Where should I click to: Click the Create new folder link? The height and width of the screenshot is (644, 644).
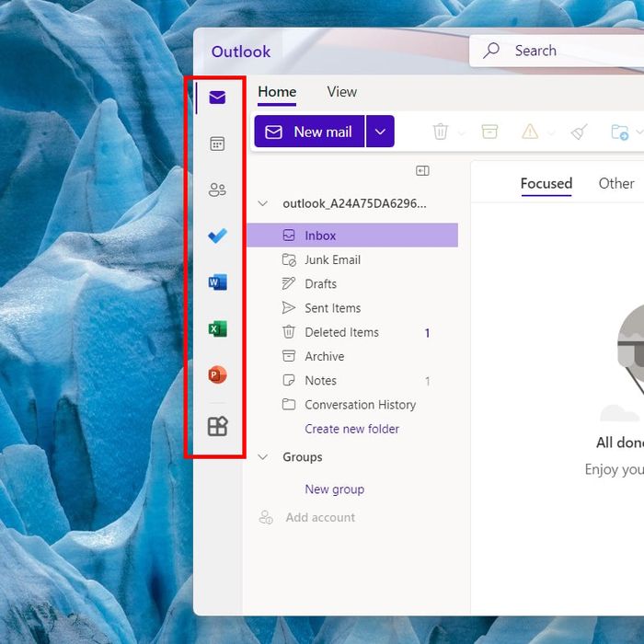351,429
